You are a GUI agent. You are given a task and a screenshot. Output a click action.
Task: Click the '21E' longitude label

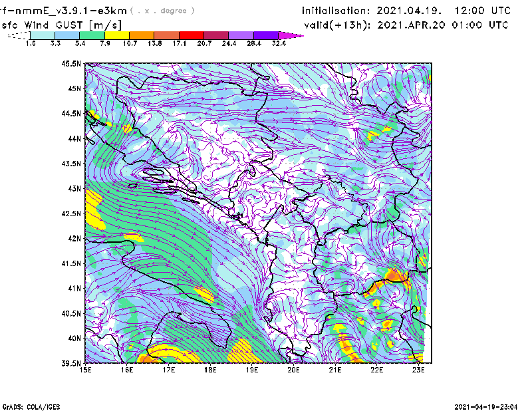335,370
